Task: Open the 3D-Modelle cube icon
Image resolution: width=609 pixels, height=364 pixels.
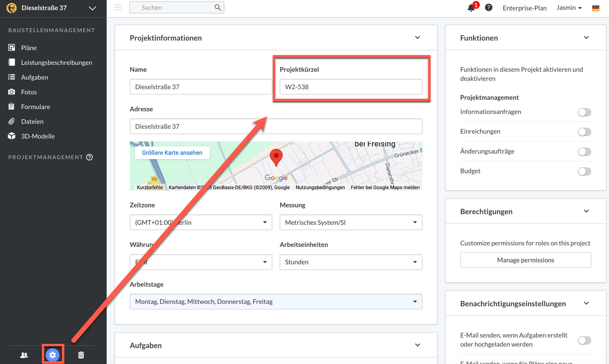Action: tap(11, 136)
